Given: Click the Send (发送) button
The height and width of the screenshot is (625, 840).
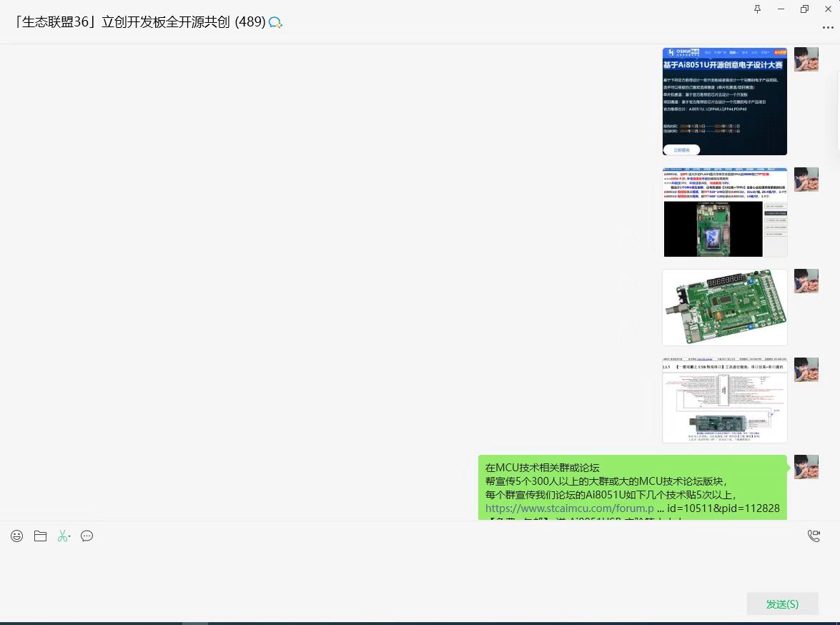Looking at the screenshot, I should [782, 604].
